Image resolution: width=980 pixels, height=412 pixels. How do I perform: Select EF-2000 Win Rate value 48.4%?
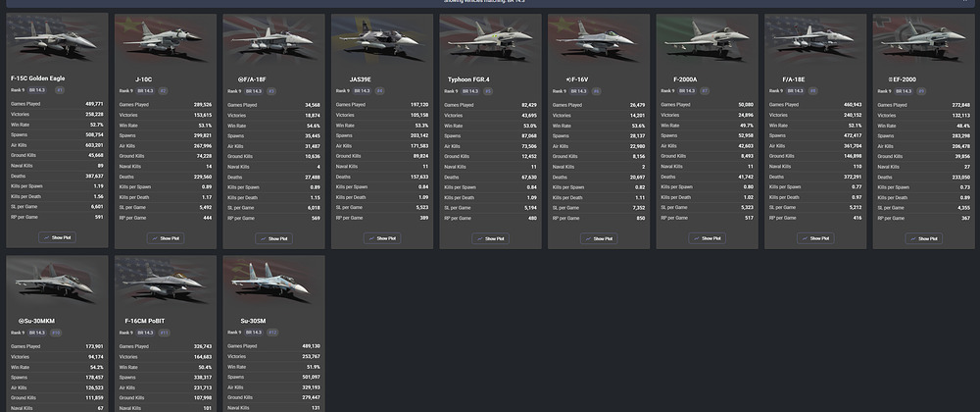963,125
